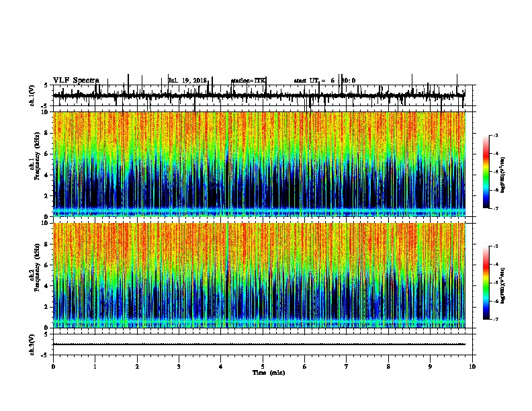Click the "-3" label on ch.2 color bar
Image resolution: width=532 pixels, height=411 pixels.
pyautogui.click(x=495, y=246)
